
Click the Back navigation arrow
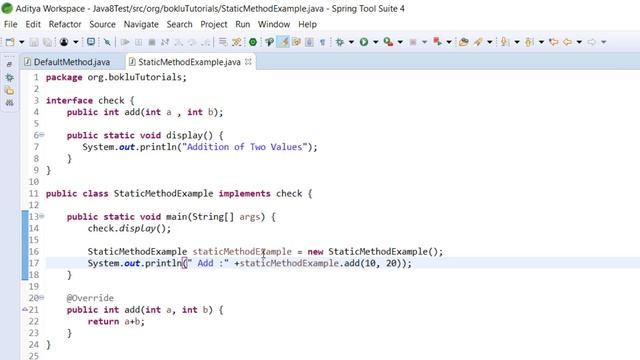click(x=567, y=42)
